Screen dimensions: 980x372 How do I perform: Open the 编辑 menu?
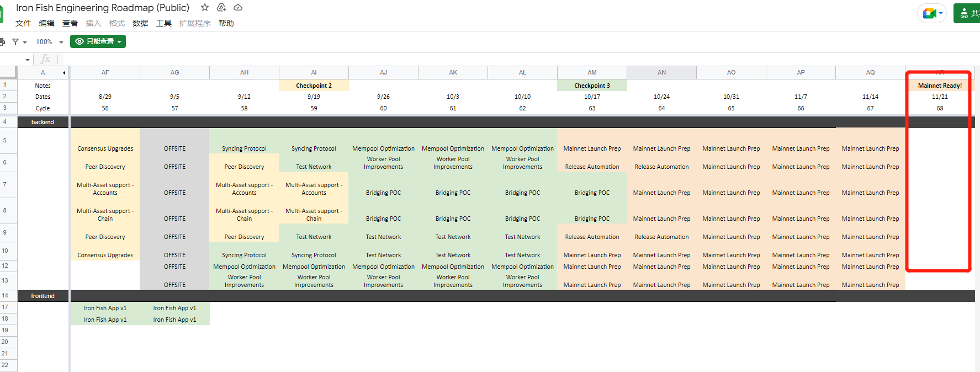(x=47, y=23)
